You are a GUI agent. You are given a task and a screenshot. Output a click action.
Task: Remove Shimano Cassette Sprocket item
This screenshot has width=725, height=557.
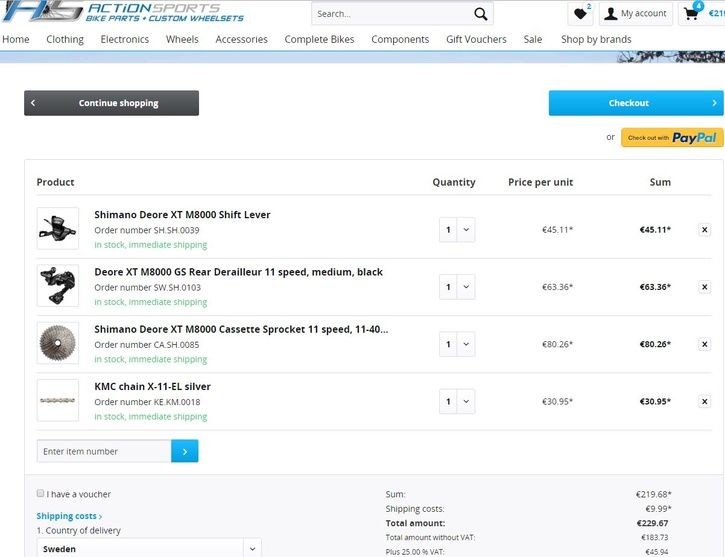pyautogui.click(x=704, y=344)
